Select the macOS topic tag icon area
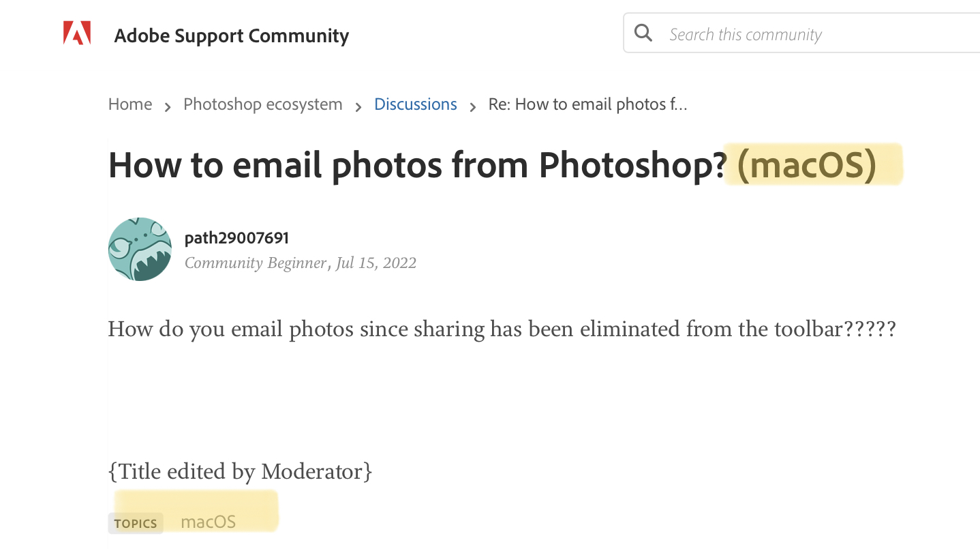Viewport: 980px width, 549px height. point(206,520)
